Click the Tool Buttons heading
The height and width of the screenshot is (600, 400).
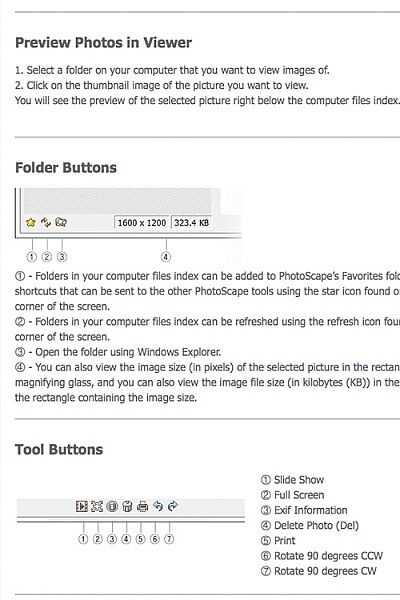pyautogui.click(x=59, y=450)
